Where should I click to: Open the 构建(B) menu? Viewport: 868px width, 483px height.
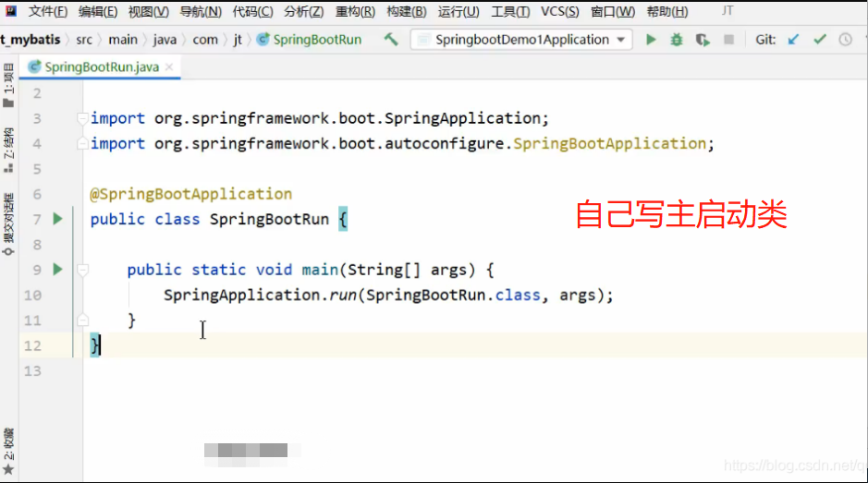[407, 11]
